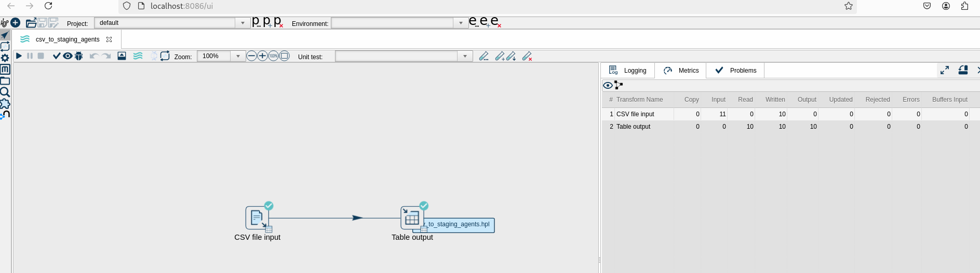Expand the Zoom level dropdown
The width and height of the screenshot is (980, 273).
tap(238, 56)
